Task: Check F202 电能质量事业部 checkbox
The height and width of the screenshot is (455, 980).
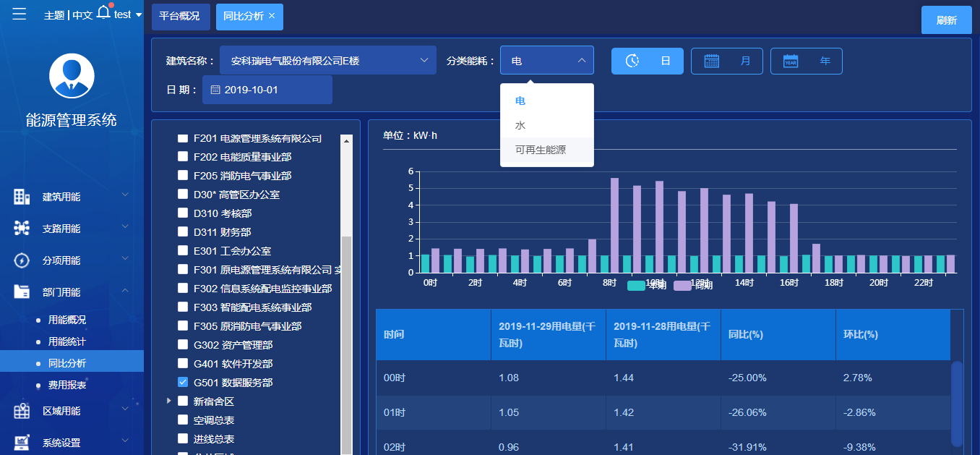Action: click(183, 157)
